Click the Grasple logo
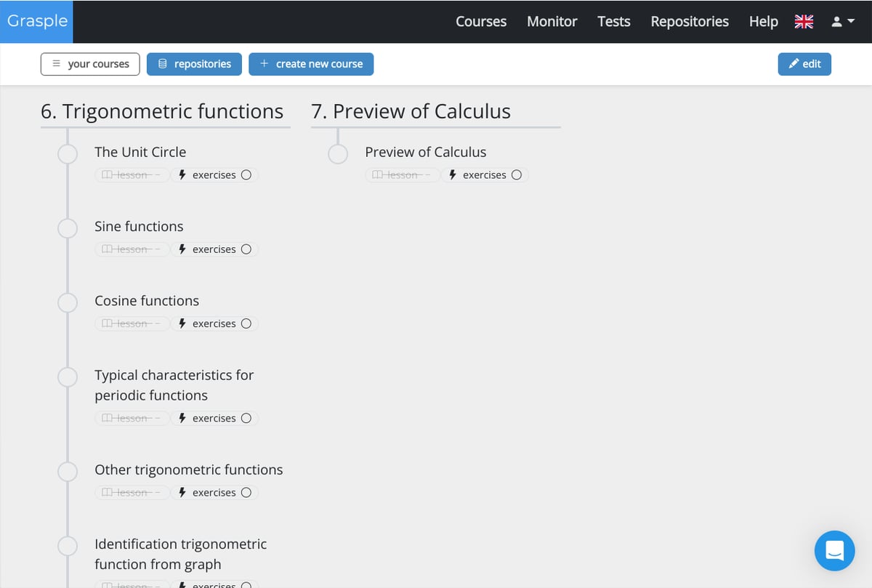 pos(36,21)
